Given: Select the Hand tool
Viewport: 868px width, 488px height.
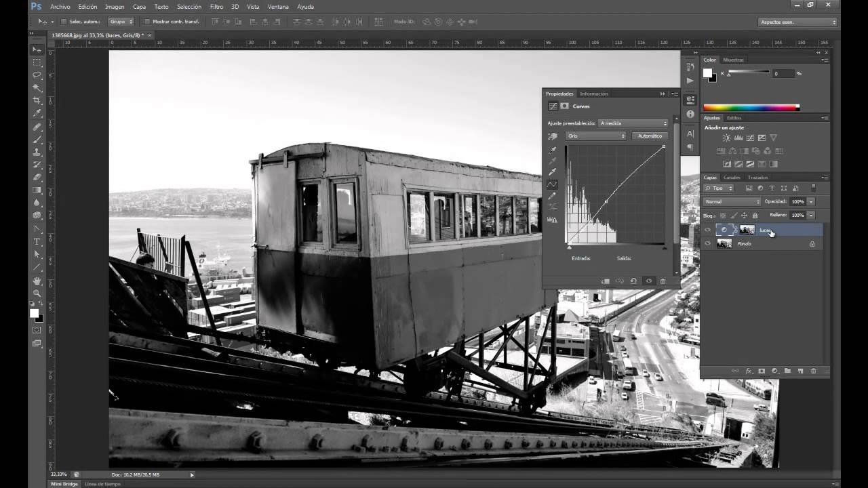Looking at the screenshot, I should 37,281.
